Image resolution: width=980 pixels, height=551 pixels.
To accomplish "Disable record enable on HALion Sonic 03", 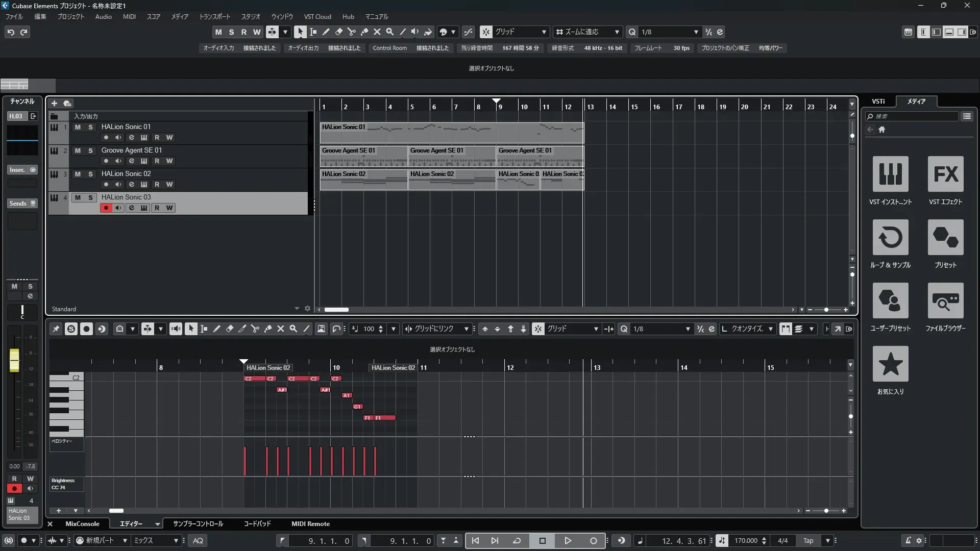I will (x=106, y=208).
